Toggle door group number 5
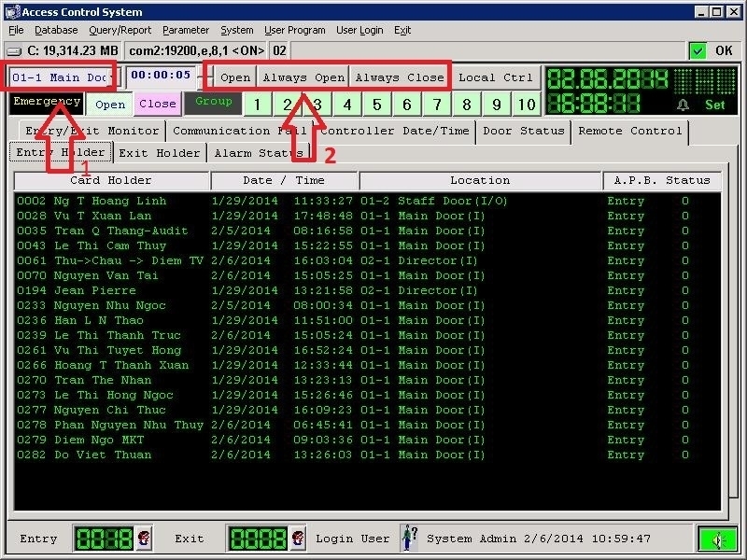 pyautogui.click(x=377, y=105)
